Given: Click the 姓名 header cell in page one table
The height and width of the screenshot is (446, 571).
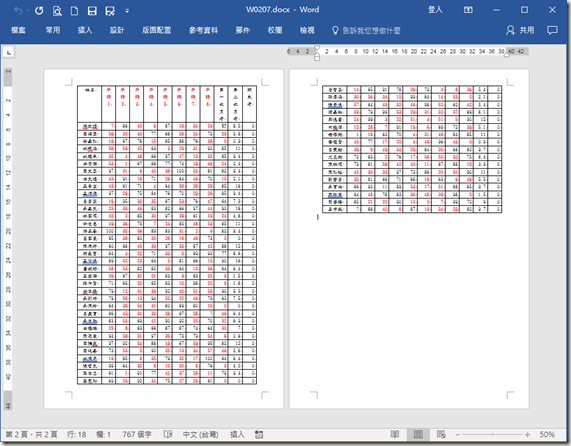Looking at the screenshot, I should pyautogui.click(x=90, y=104).
